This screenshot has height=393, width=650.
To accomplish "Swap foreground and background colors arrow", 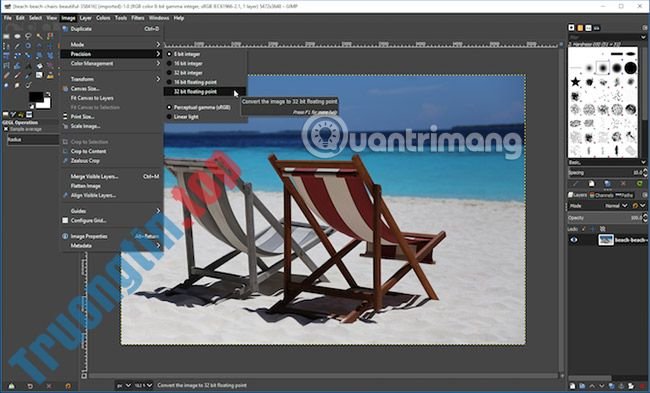I will pyautogui.click(x=48, y=94).
